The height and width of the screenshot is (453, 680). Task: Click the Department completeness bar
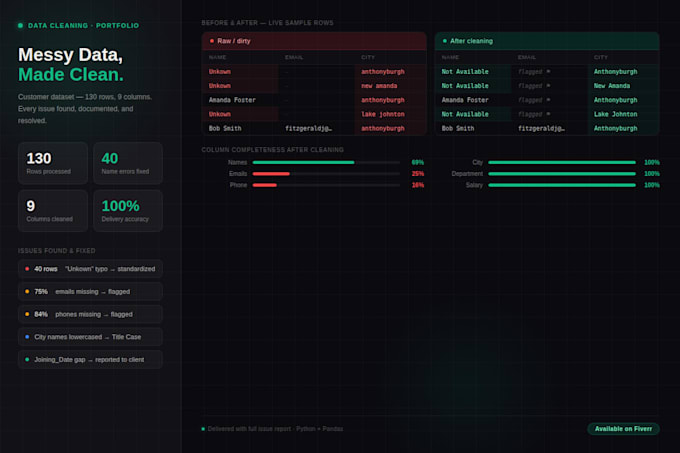tap(562, 173)
